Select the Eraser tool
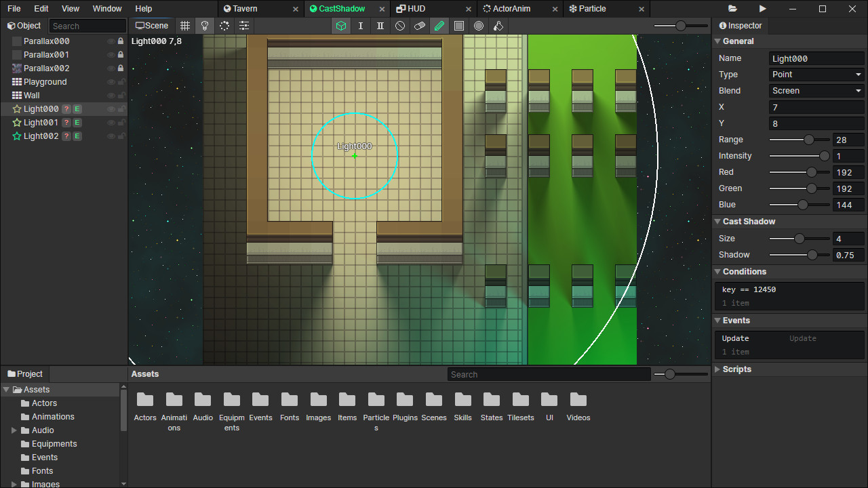 tap(420, 25)
